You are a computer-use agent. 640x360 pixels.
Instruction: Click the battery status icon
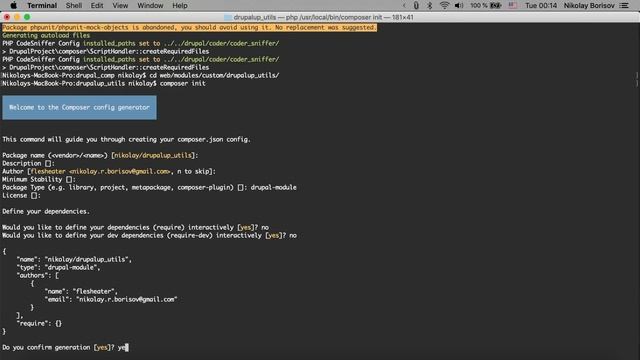(496, 5)
